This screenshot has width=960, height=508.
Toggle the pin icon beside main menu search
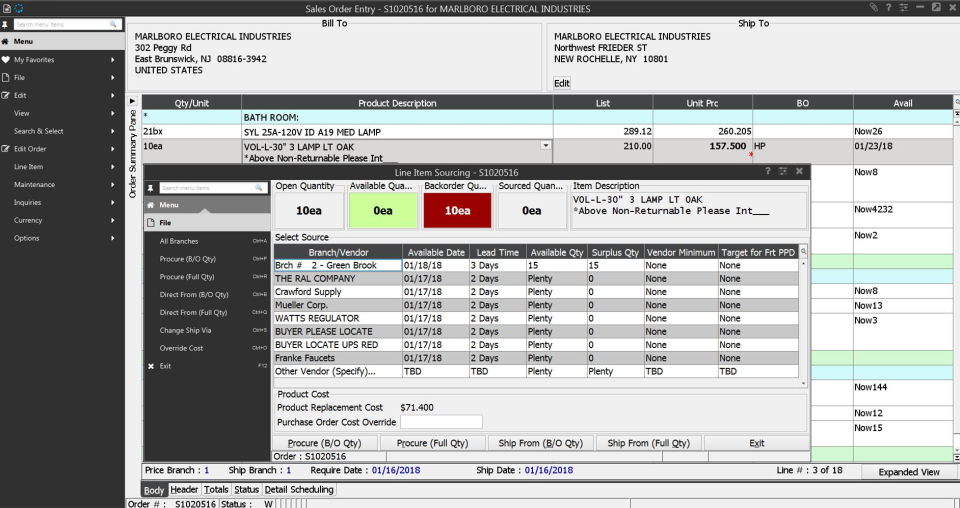5,24
